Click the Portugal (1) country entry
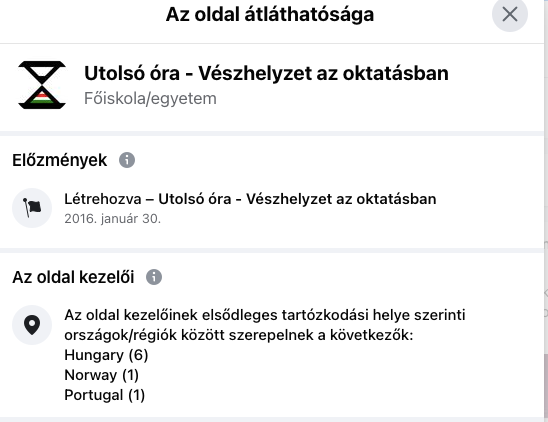This screenshot has height=422, width=548. [104, 395]
